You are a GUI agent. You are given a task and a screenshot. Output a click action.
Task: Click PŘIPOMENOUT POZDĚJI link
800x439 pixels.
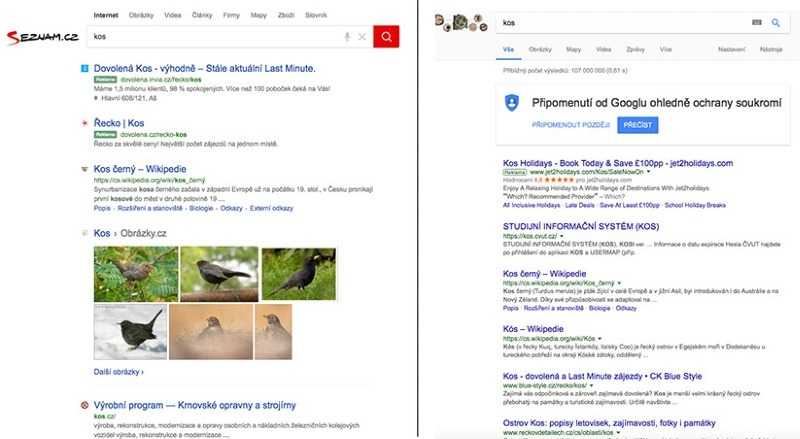point(570,125)
